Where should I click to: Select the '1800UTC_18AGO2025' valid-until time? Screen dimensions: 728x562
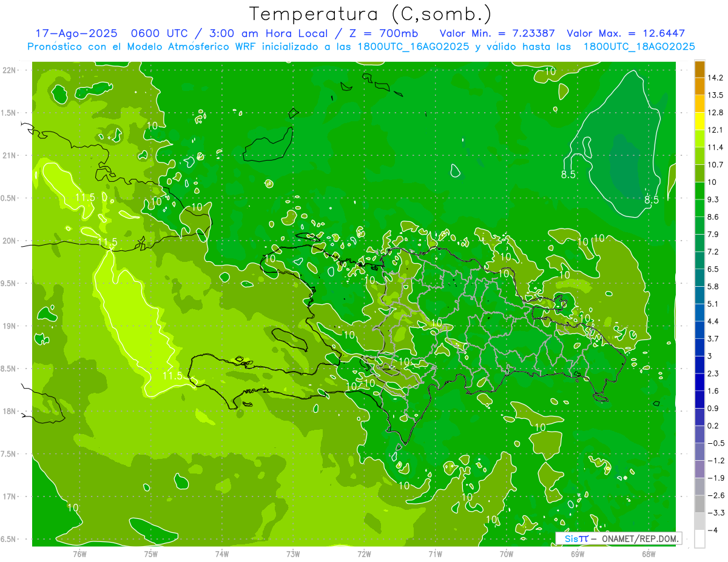(x=639, y=47)
